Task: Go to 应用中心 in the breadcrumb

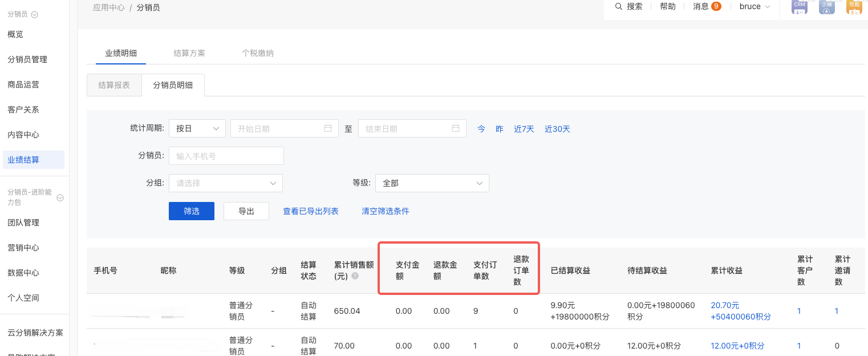Action: (x=109, y=7)
